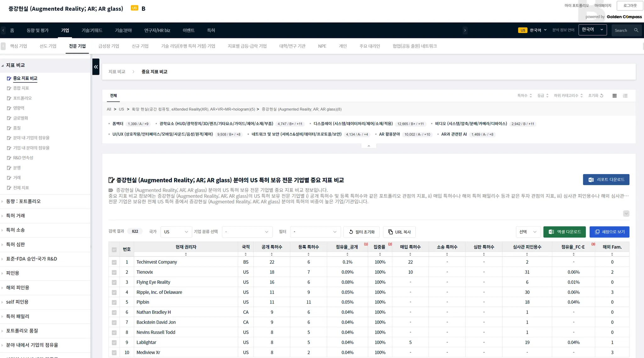Switch to grid view icon
The width and height of the screenshot is (644, 358).
[614, 96]
